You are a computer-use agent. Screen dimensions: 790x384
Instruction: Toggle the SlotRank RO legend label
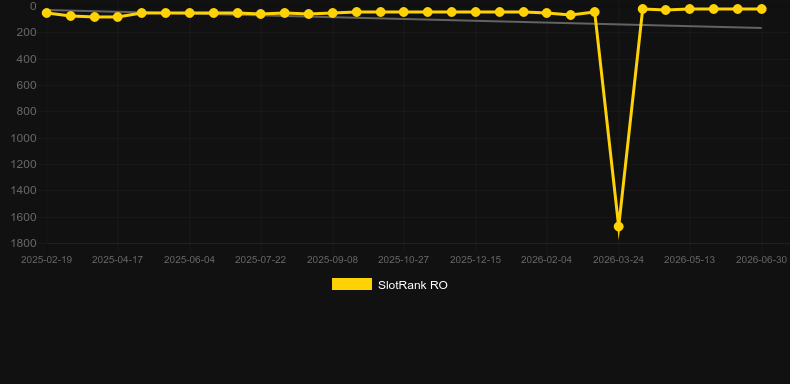(x=413, y=285)
